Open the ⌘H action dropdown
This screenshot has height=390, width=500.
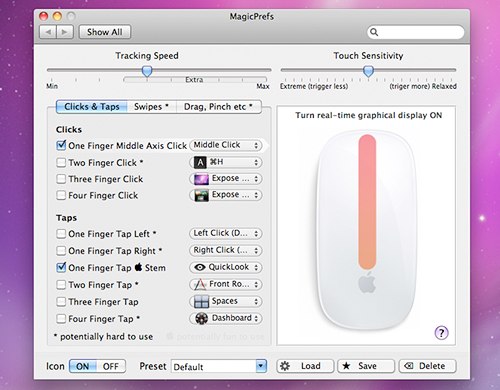(226, 162)
